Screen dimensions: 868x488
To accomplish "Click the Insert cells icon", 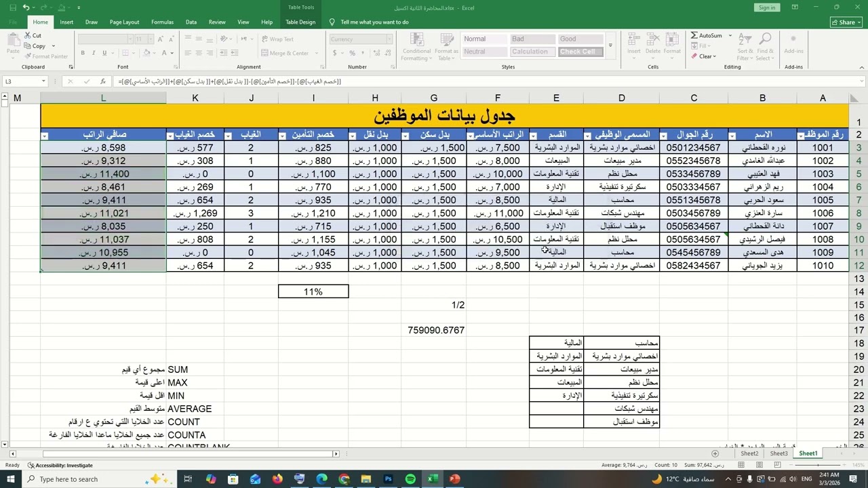I will (x=633, y=39).
